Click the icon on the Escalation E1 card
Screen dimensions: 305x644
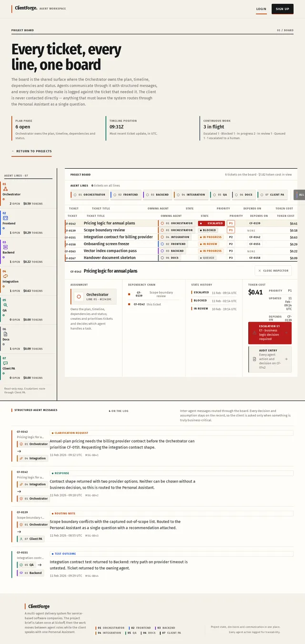tap(254, 333)
